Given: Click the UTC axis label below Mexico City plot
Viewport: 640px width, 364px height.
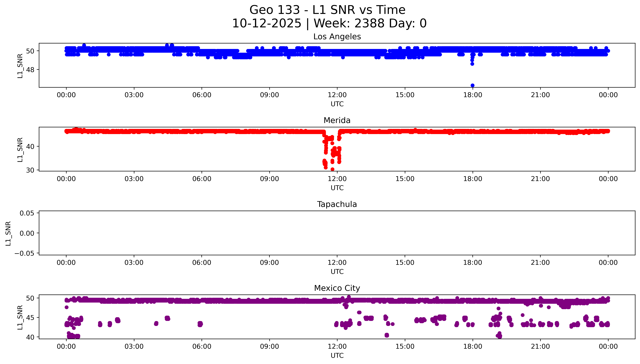Looking at the screenshot, I should (337, 355).
